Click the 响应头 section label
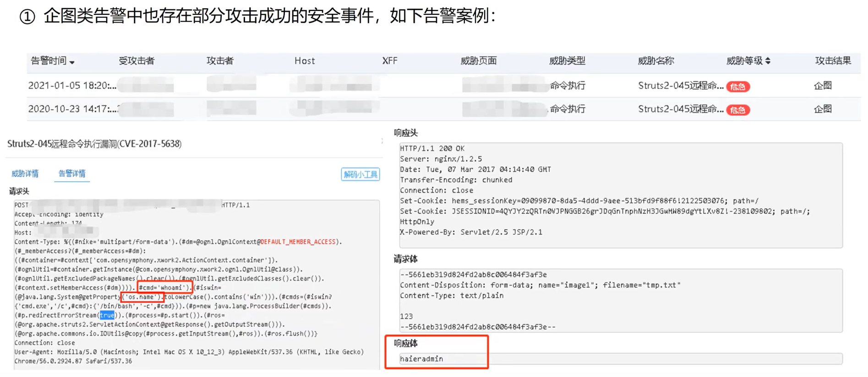The width and height of the screenshot is (868, 377). click(405, 133)
